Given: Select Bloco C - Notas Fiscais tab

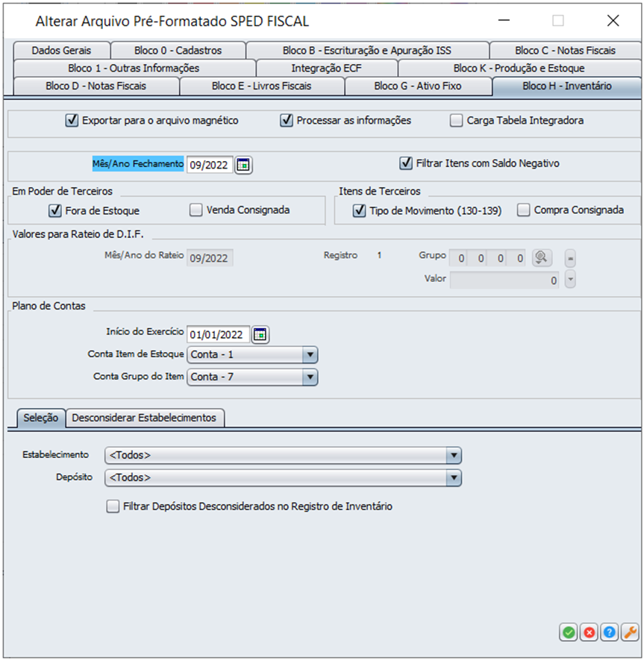Looking at the screenshot, I should pyautogui.click(x=565, y=51).
